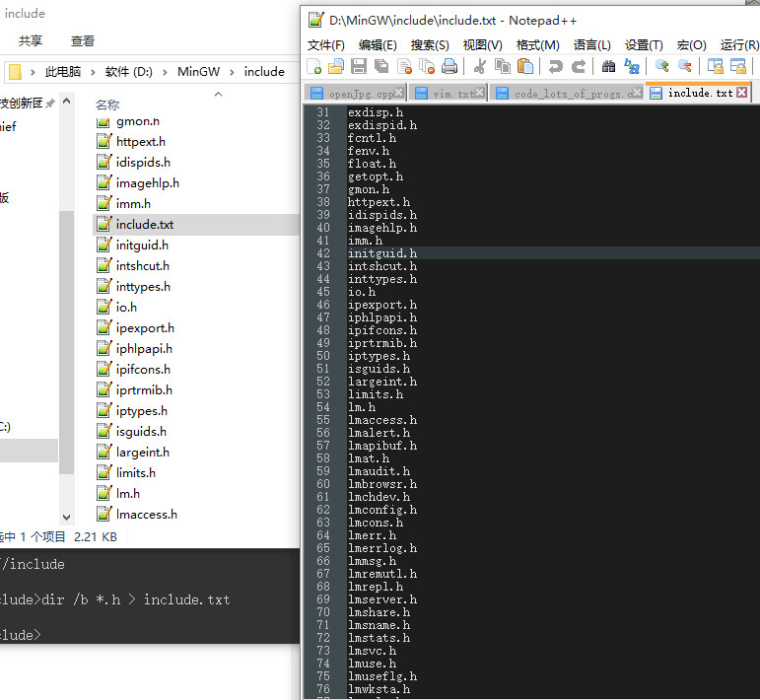Select initguid.h in Explorer file list
The width and height of the screenshot is (760, 700).
point(142,245)
